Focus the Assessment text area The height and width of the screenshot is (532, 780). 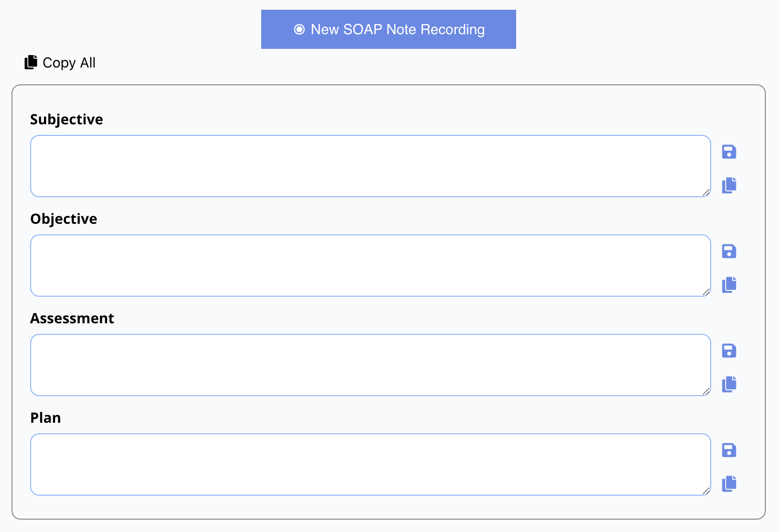pyautogui.click(x=370, y=365)
